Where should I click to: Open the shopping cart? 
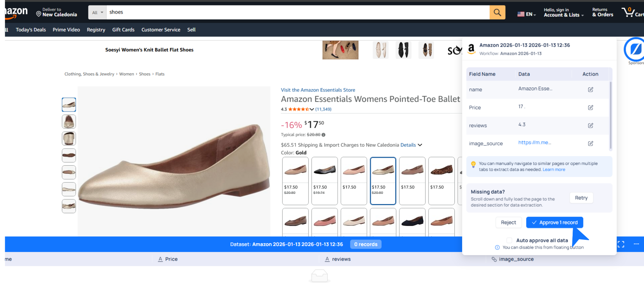631,13
